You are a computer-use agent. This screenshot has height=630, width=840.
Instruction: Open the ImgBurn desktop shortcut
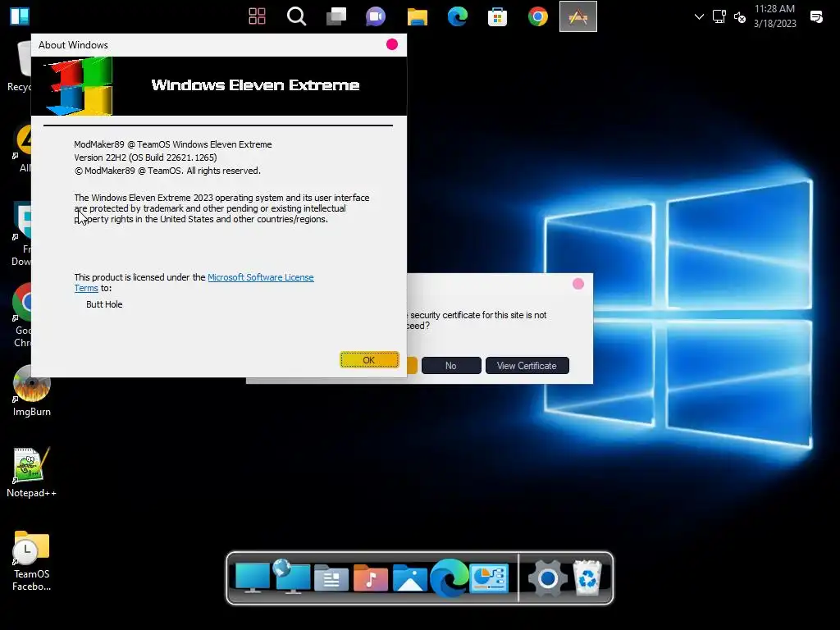pos(32,391)
